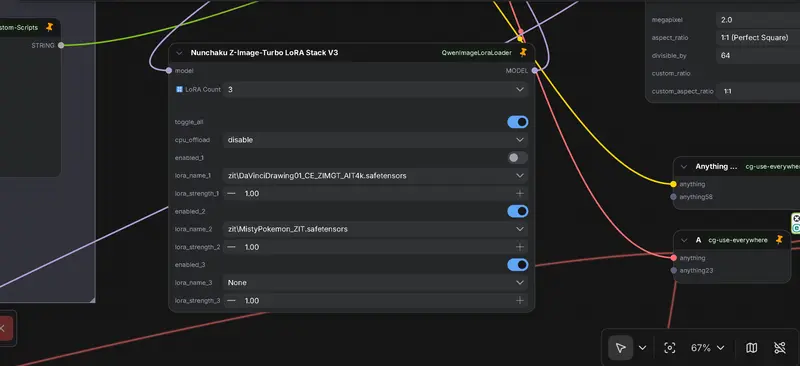Click the pin icon on Custom-Scripts node
Image resolution: width=800 pixels, height=366 pixels.
coord(49,27)
